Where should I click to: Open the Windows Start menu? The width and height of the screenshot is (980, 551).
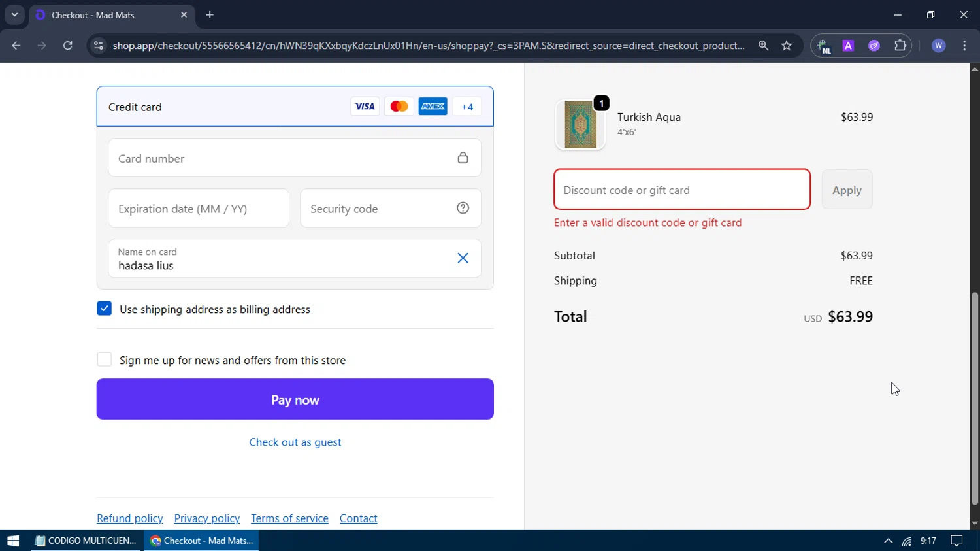(x=13, y=541)
